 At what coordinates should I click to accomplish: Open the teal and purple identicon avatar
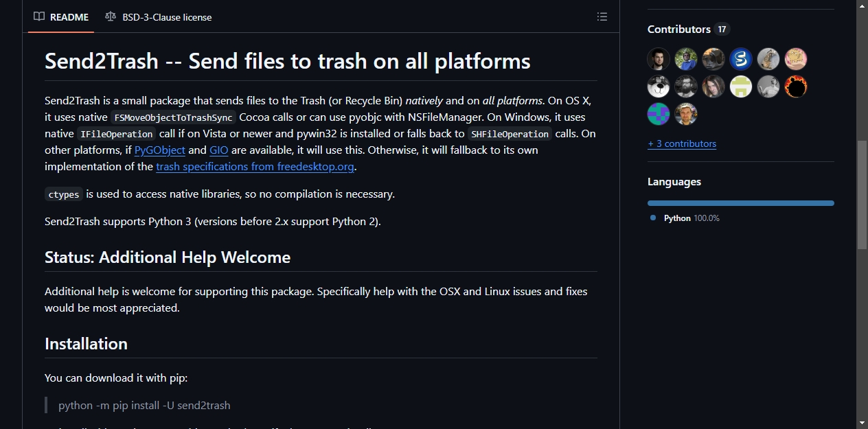659,114
